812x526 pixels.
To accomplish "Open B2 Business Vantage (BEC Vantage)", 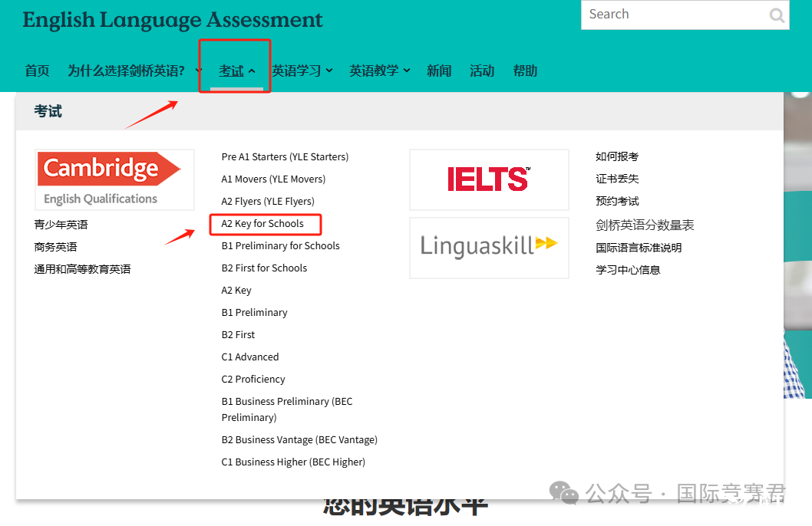I will tap(299, 439).
